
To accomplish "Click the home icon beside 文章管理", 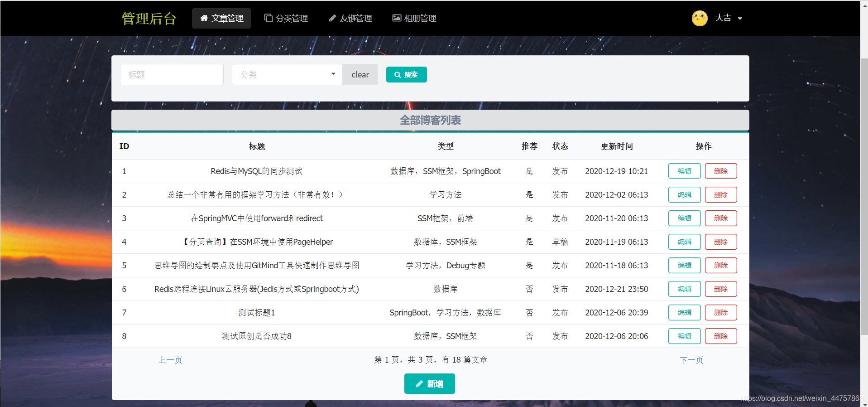I will click(x=204, y=18).
